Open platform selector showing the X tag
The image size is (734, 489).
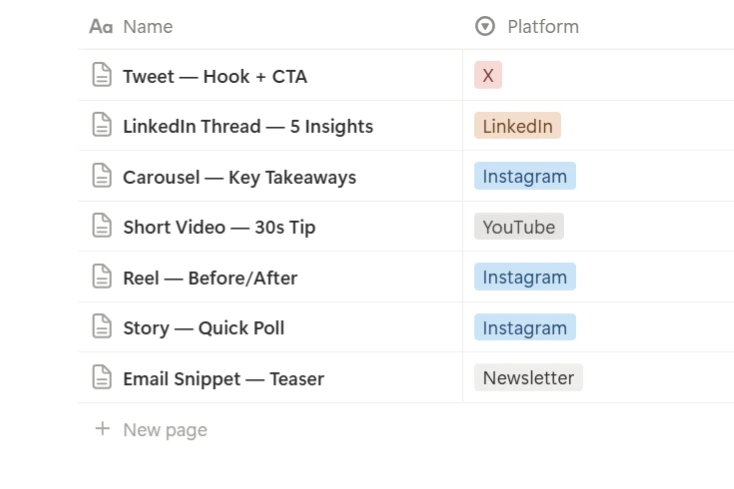click(488, 75)
